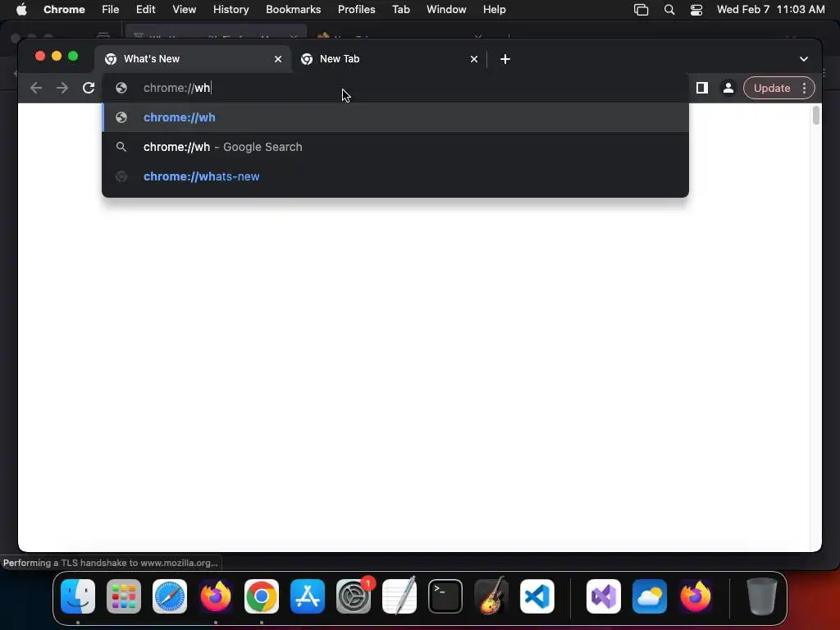This screenshot has width=840, height=630.
Task: Open the Chrome application menu
Action: point(64,10)
